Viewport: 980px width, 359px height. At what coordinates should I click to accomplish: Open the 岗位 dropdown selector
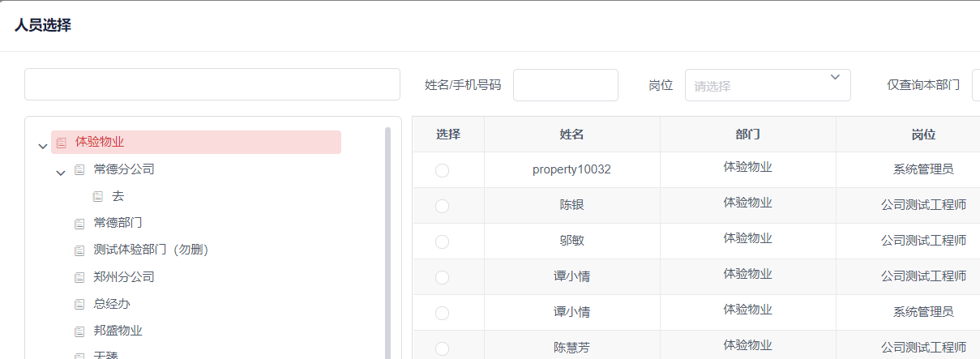coord(767,85)
